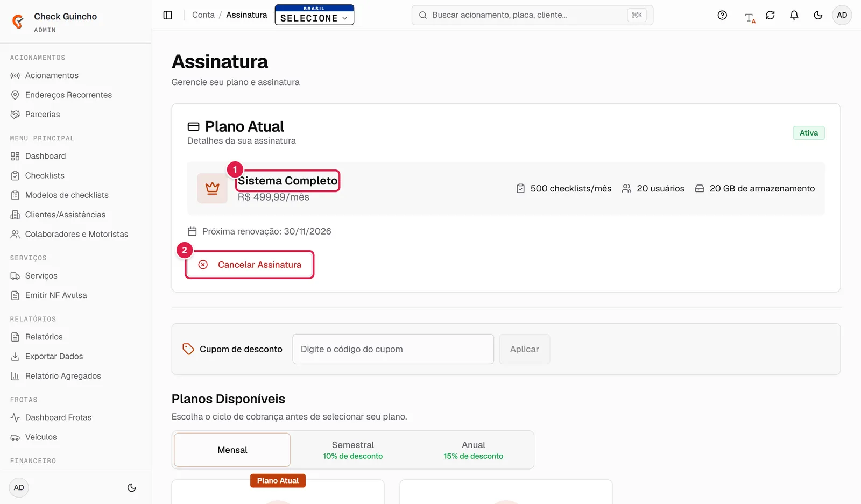
Task: Click the Plano Atual orange badge
Action: click(x=278, y=481)
